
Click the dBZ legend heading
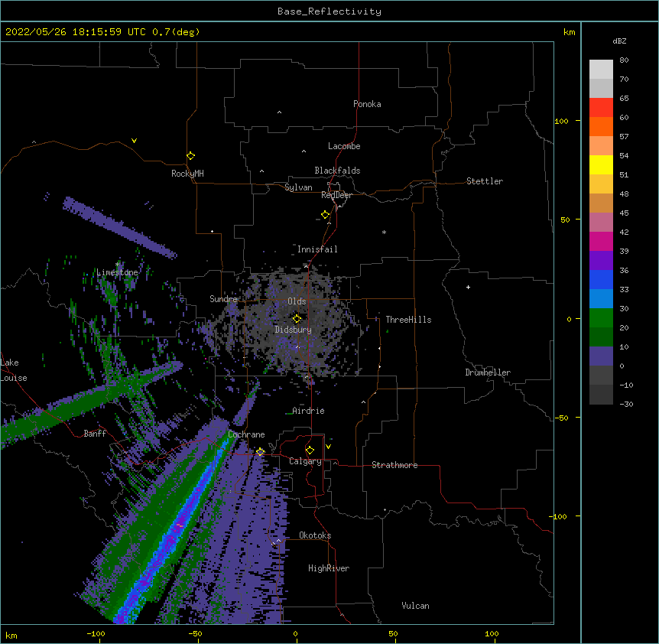coord(619,41)
